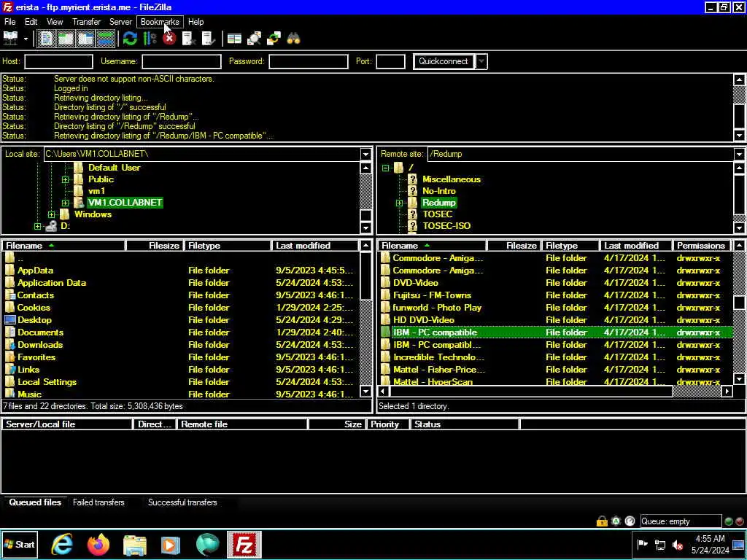This screenshot has width=747, height=560.
Task: Click the Password input field
Action: click(309, 61)
